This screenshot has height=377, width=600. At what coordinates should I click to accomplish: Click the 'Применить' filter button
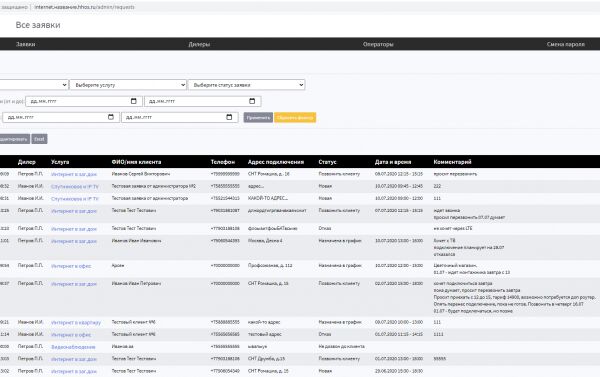258,118
